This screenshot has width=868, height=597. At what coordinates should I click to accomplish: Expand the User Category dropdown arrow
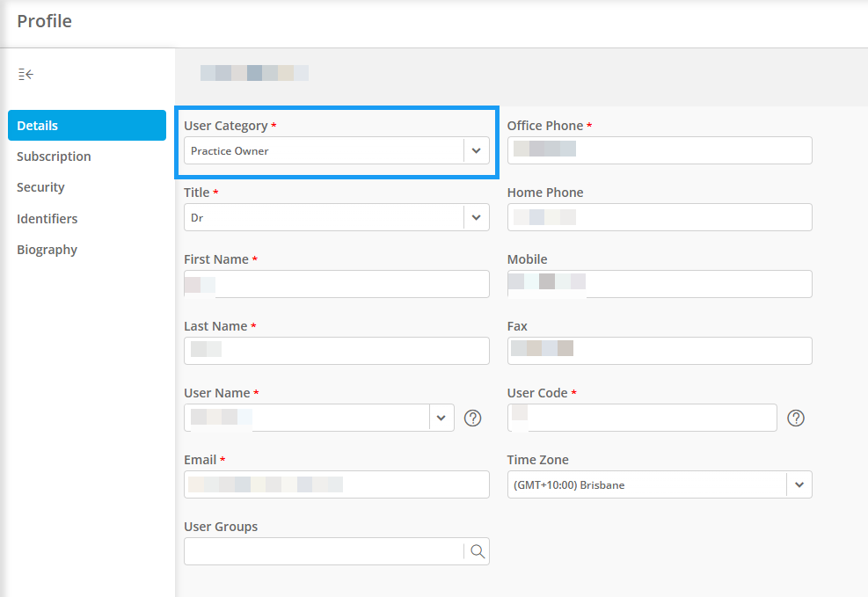click(476, 150)
